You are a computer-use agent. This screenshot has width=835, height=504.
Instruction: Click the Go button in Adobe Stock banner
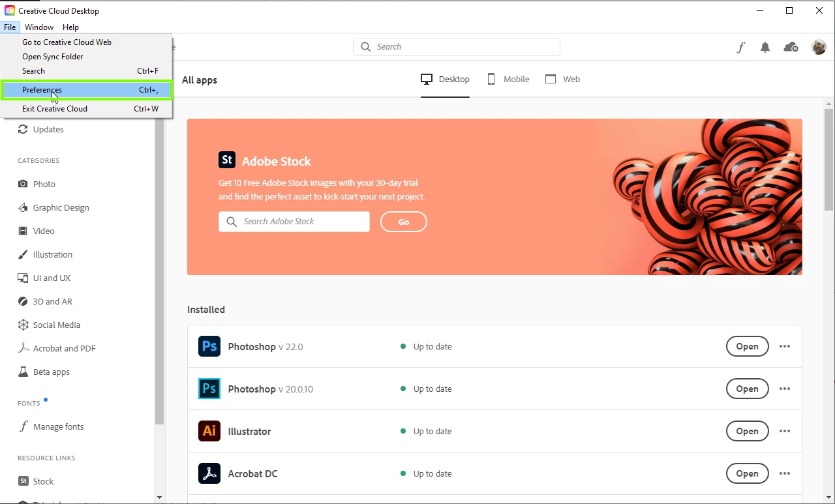click(404, 222)
